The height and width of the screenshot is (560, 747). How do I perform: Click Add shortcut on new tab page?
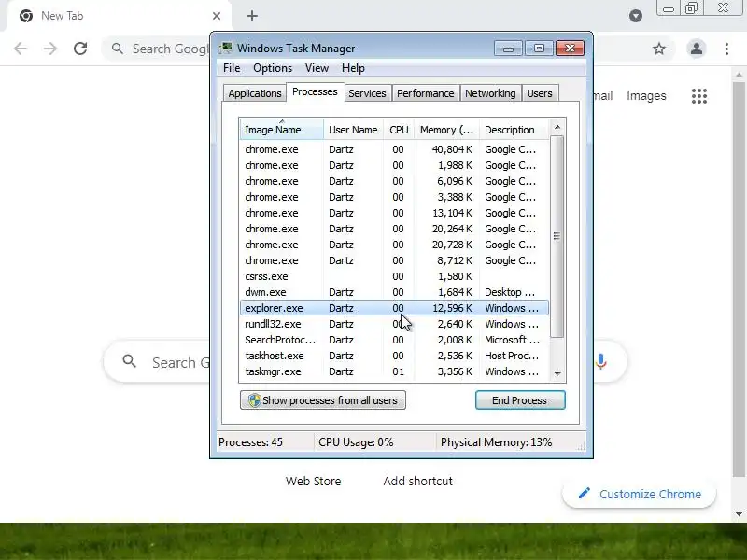(x=417, y=481)
